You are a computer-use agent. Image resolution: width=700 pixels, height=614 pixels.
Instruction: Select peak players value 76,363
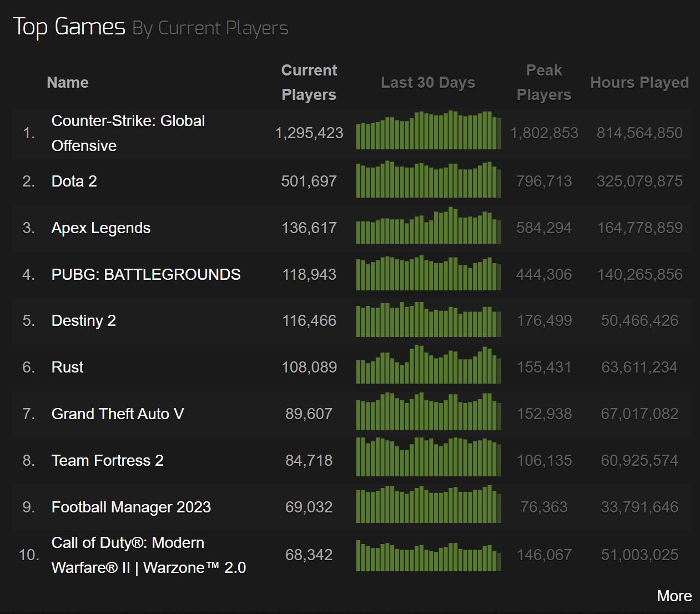[x=544, y=507]
